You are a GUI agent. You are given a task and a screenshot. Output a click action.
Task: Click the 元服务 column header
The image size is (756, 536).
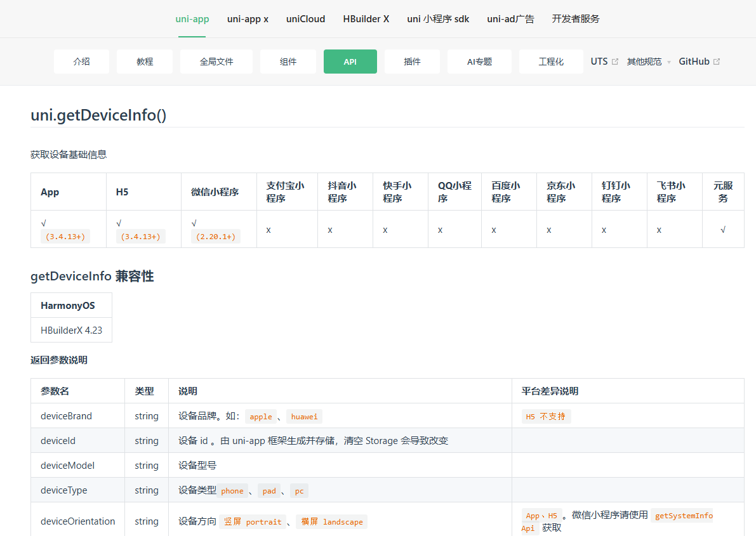[x=723, y=192]
